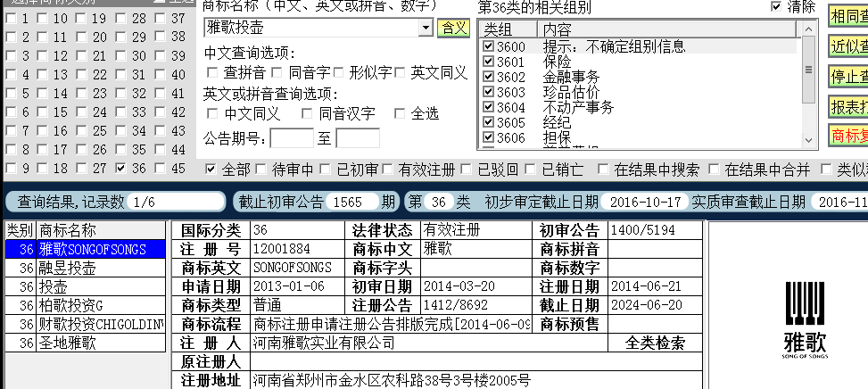Enable 同音汉字 option

307,114
